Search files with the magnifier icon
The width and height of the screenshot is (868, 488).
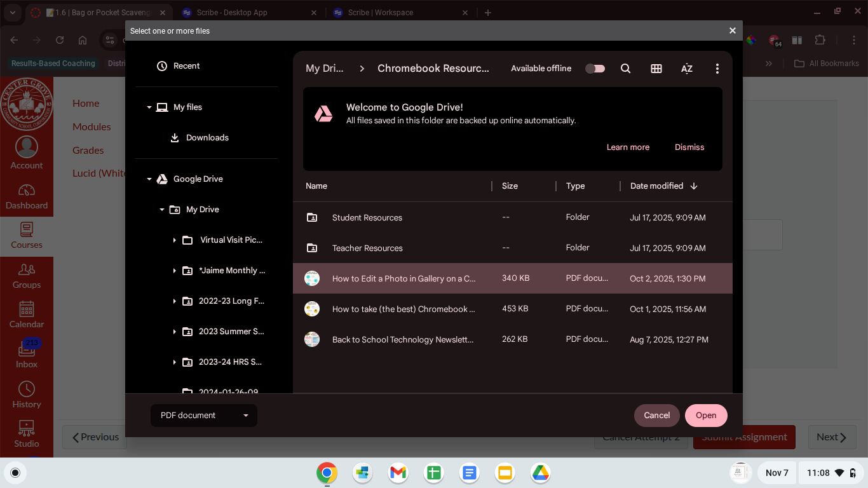(625, 69)
